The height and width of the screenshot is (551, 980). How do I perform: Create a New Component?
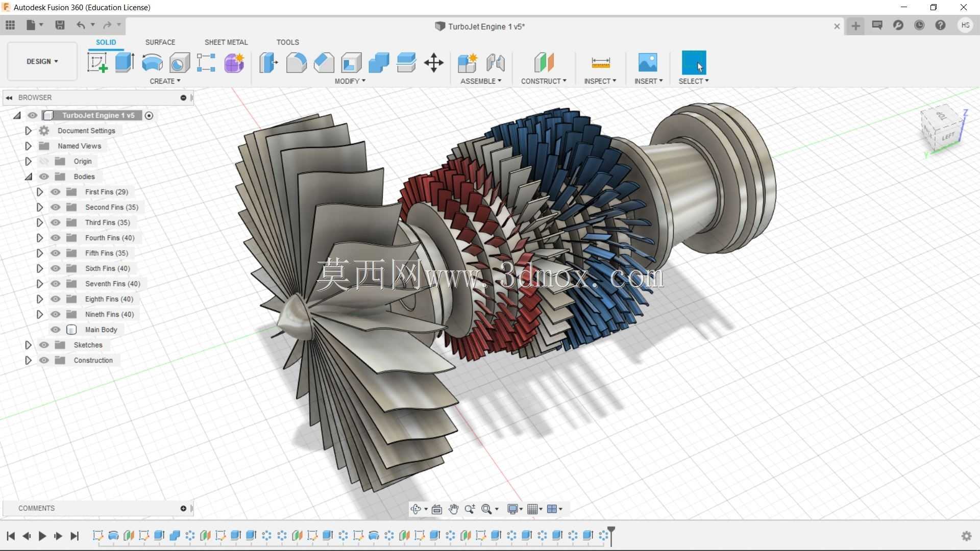point(467,63)
